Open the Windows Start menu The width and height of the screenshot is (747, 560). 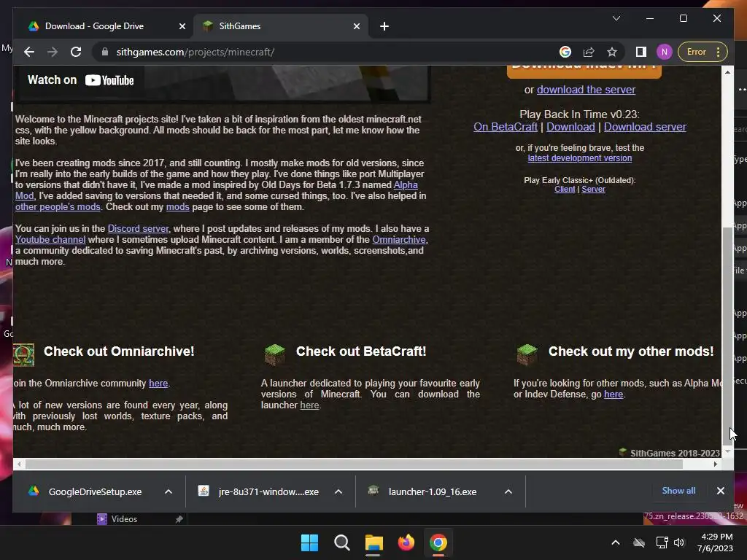point(309,542)
